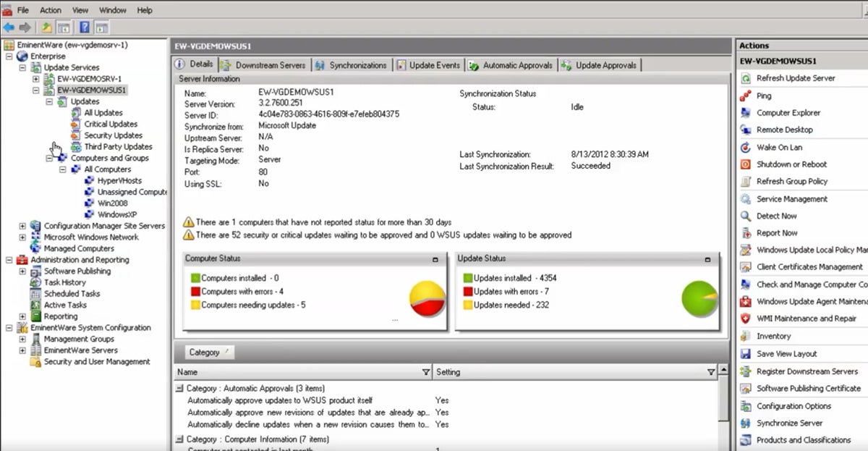Click the Save View Layout disk icon
Screen dimensions: 868x451
[x=745, y=354]
